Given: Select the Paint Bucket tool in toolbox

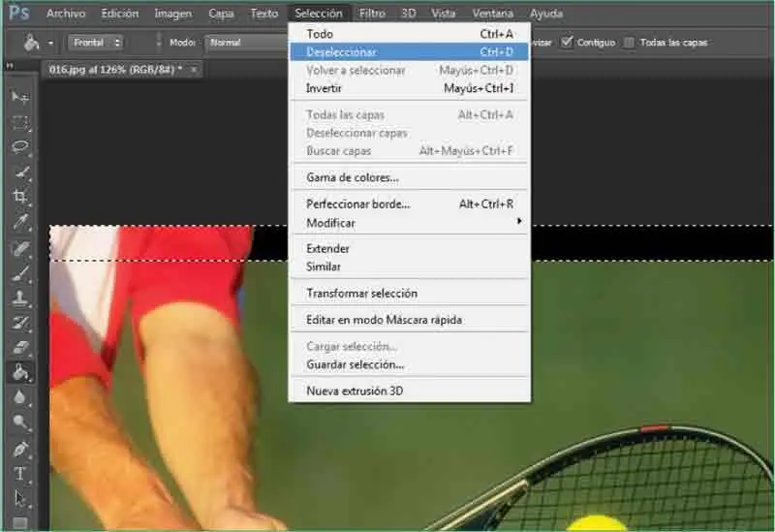Looking at the screenshot, I should click(x=19, y=372).
